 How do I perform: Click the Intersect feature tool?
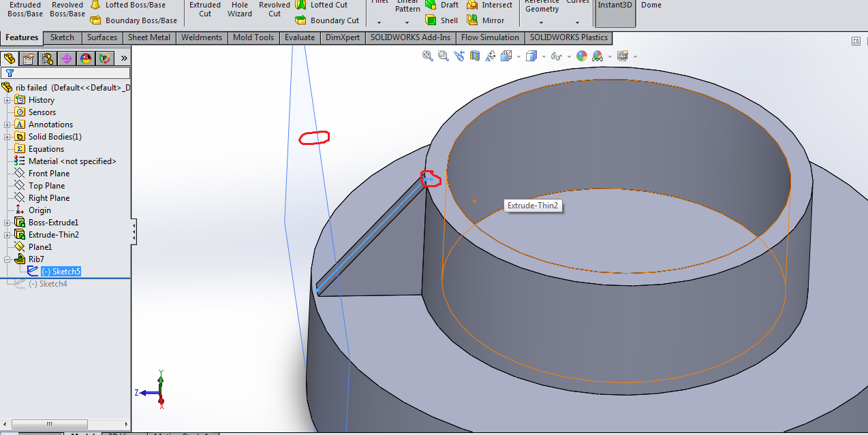point(489,5)
